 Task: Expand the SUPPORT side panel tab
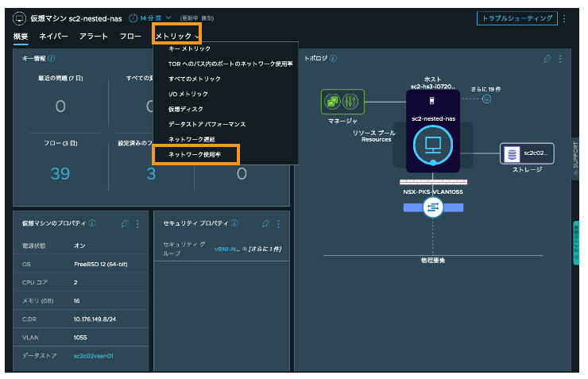coord(575,159)
